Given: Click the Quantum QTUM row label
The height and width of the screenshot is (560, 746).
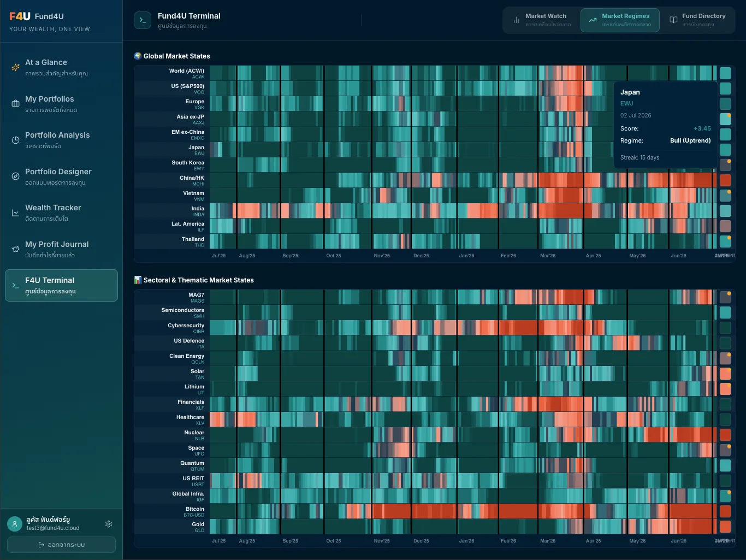Looking at the screenshot, I should (x=192, y=465).
